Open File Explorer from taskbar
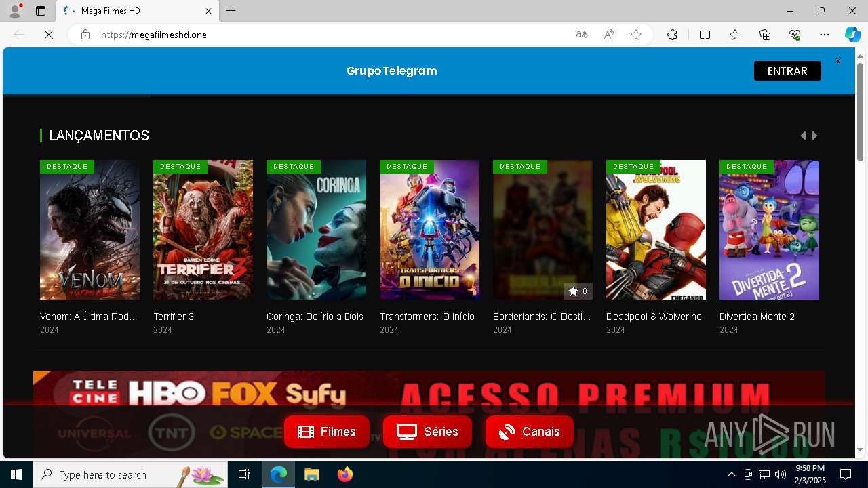This screenshot has width=868, height=488. tap(311, 474)
